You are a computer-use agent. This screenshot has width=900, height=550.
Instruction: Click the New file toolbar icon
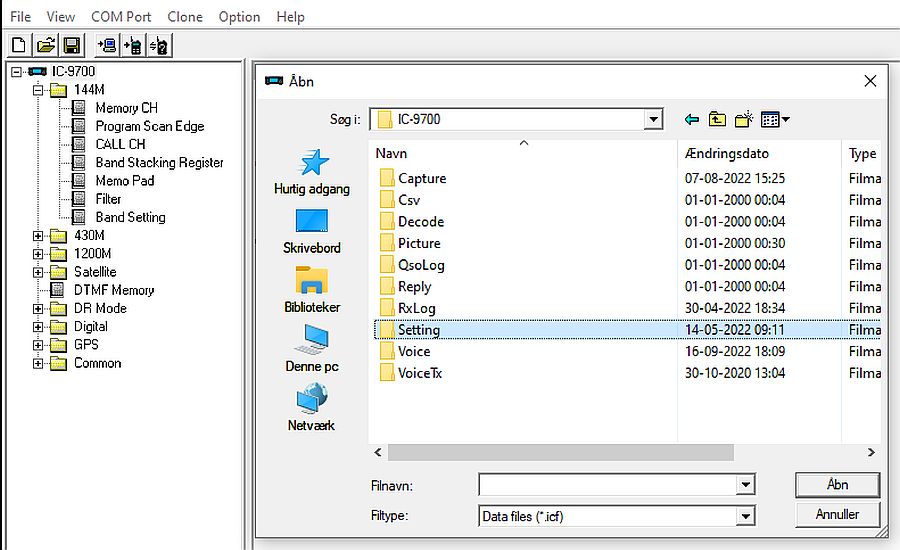(19, 45)
